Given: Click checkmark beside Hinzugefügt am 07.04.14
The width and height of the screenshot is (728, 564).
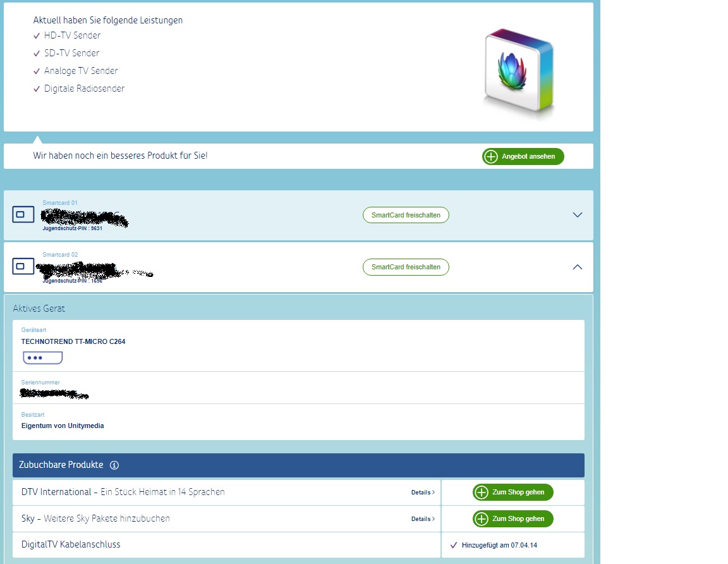Looking at the screenshot, I should (453, 545).
